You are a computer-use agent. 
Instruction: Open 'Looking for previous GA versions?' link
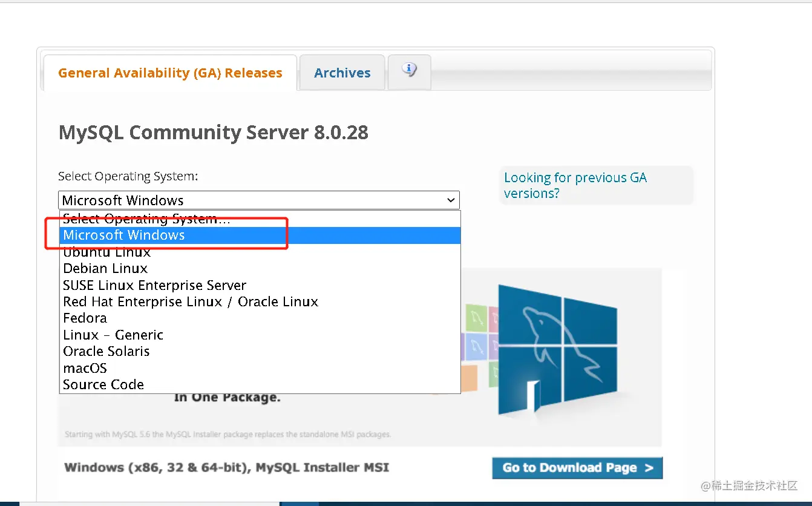pyautogui.click(x=575, y=185)
